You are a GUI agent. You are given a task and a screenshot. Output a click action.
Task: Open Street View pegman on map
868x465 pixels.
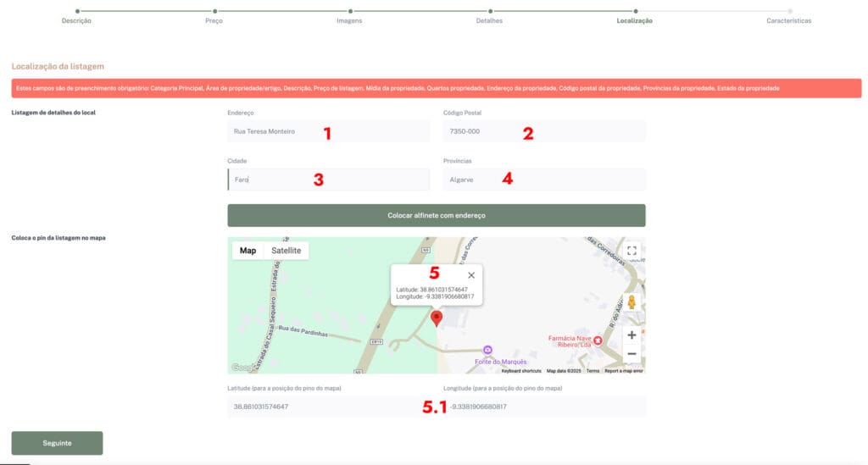coord(632,302)
